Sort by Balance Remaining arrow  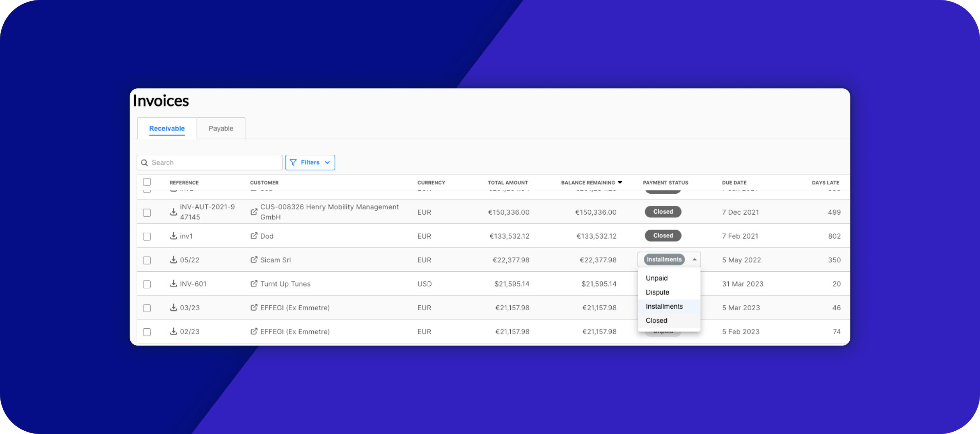coord(620,182)
